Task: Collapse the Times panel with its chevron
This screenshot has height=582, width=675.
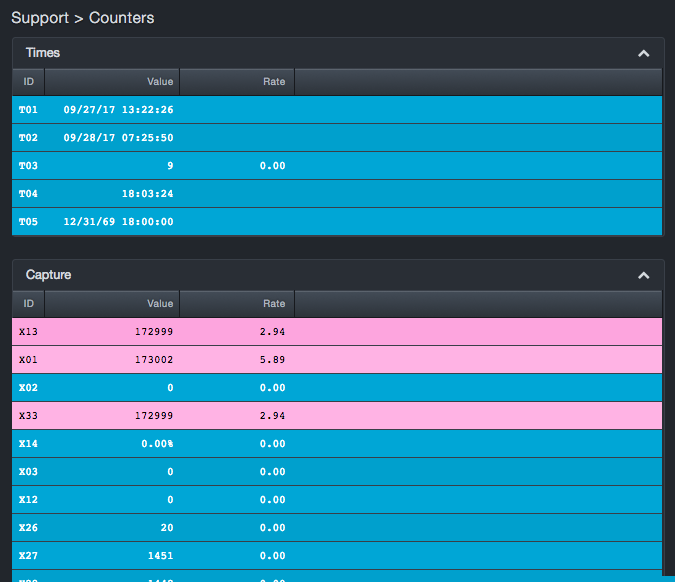Action: click(643, 53)
